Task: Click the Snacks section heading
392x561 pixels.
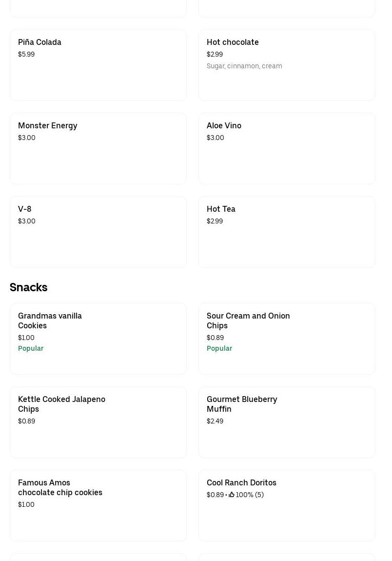Action: tap(28, 287)
